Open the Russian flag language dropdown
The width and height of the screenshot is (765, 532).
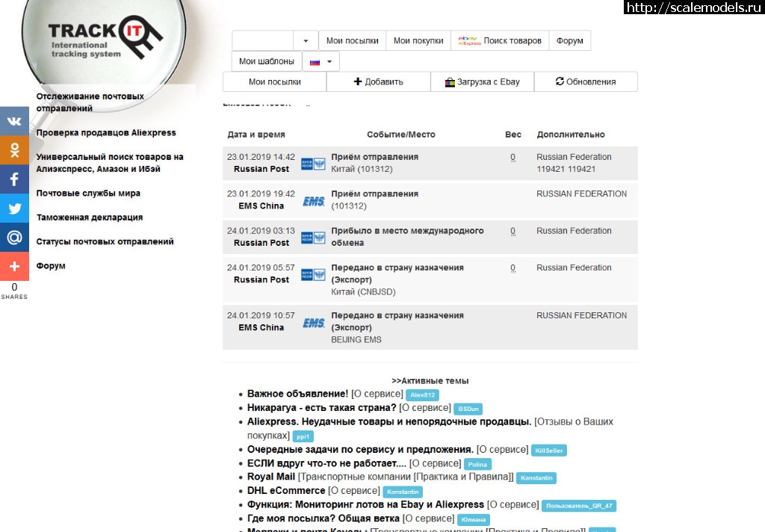[321, 62]
